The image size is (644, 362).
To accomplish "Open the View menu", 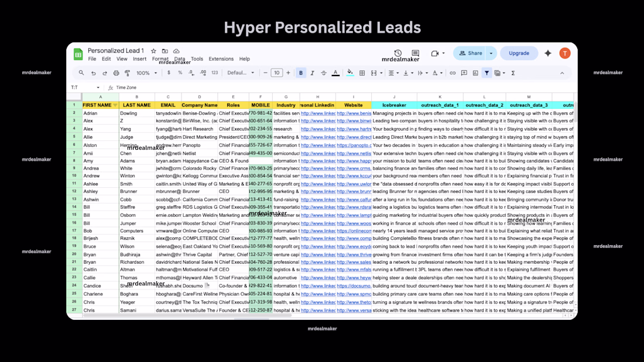I will point(122,59).
